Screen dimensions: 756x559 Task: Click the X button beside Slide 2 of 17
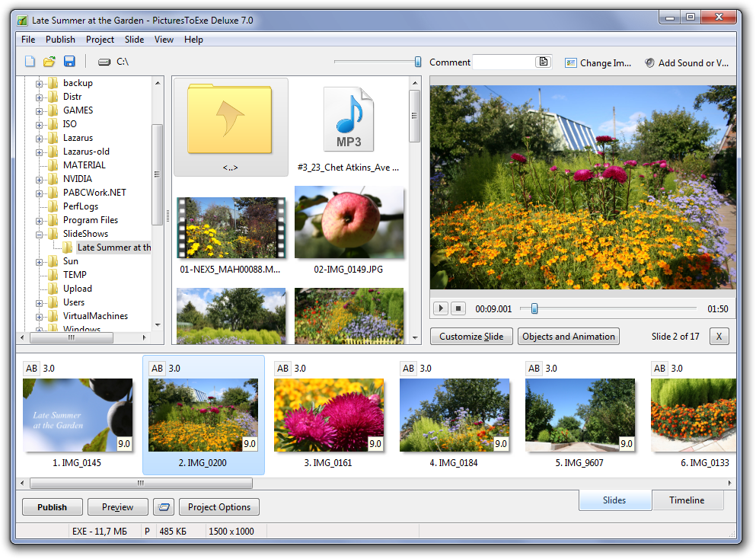[719, 336]
